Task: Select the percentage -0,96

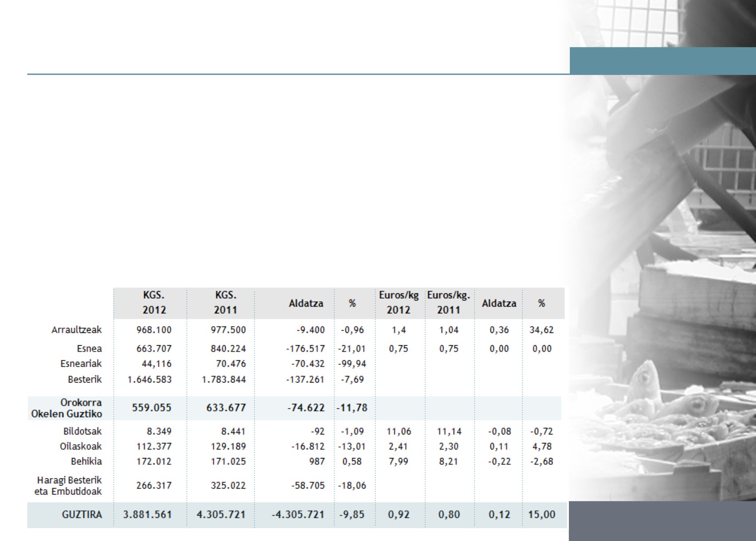Action: [352, 330]
